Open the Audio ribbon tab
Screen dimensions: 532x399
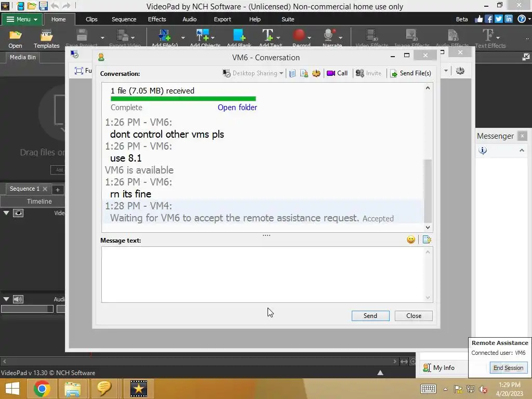[x=189, y=19]
